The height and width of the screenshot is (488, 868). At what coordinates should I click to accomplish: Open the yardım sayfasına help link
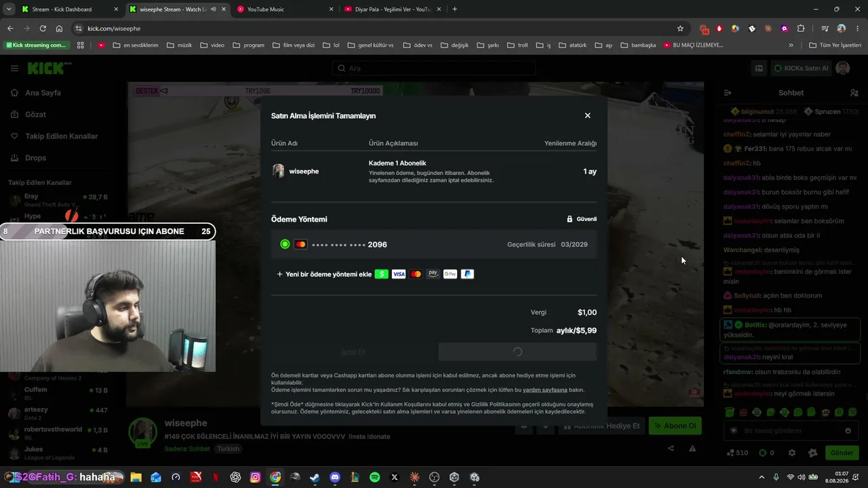545,390
